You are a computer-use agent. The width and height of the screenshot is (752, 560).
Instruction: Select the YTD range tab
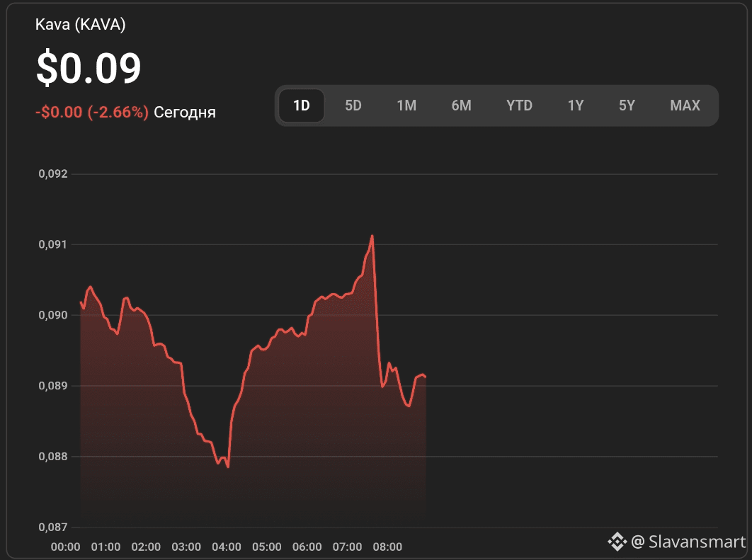pos(520,105)
